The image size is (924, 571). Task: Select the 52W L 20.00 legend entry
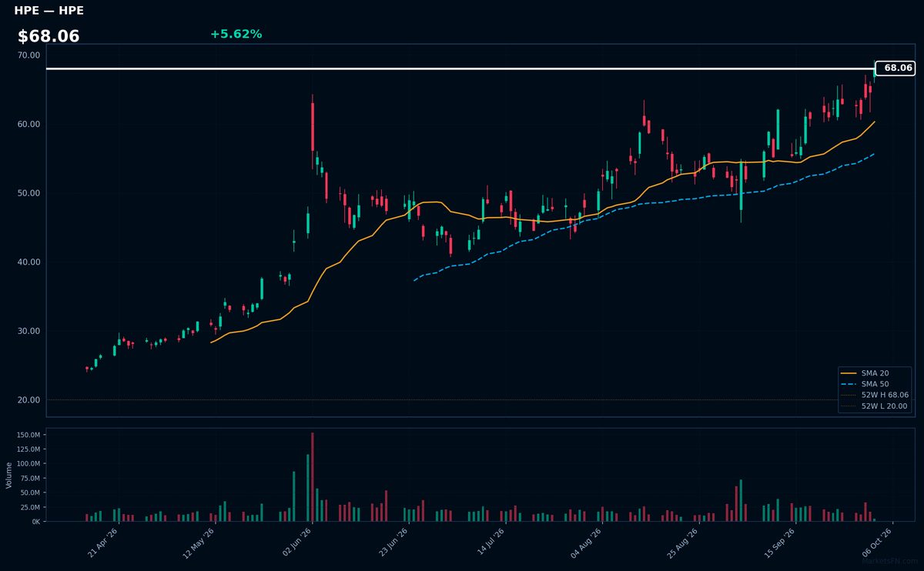click(x=875, y=406)
